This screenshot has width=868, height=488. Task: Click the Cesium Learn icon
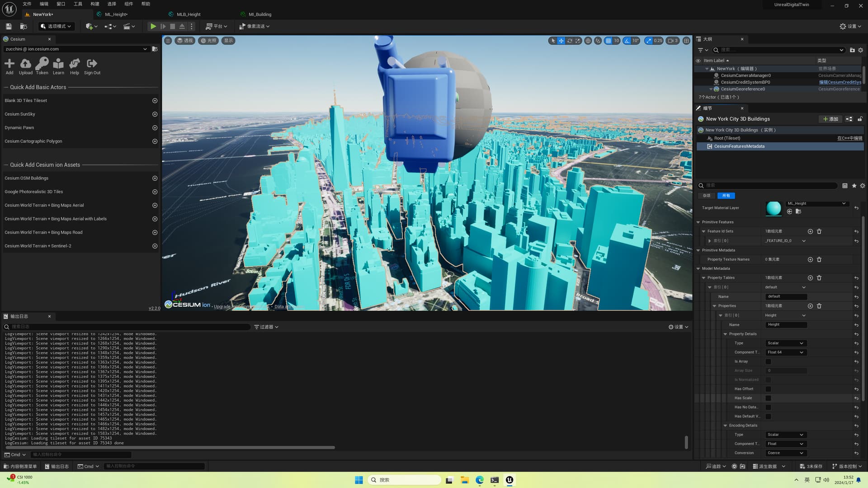[x=58, y=64]
